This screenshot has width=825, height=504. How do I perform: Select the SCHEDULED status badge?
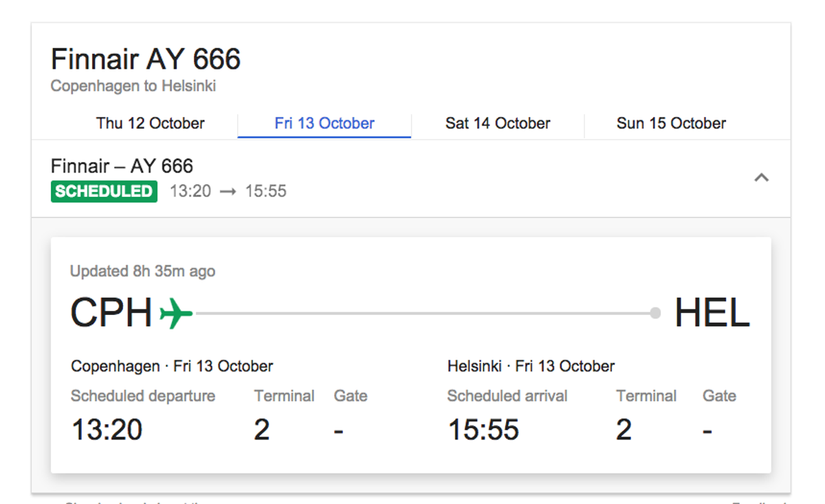(x=104, y=191)
